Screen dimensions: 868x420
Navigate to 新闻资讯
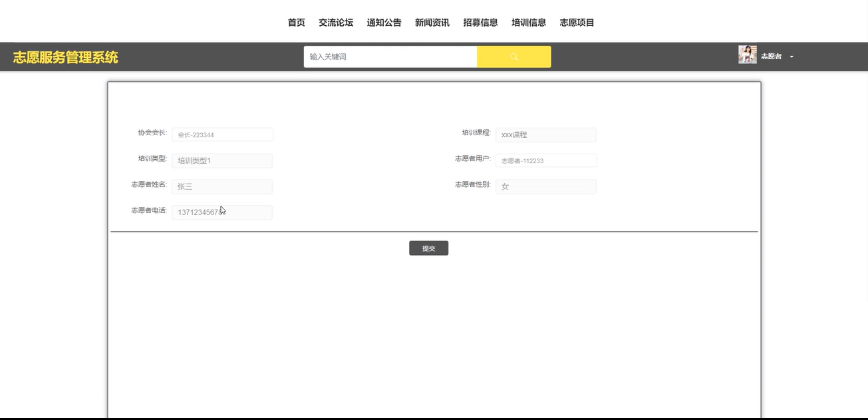point(432,23)
